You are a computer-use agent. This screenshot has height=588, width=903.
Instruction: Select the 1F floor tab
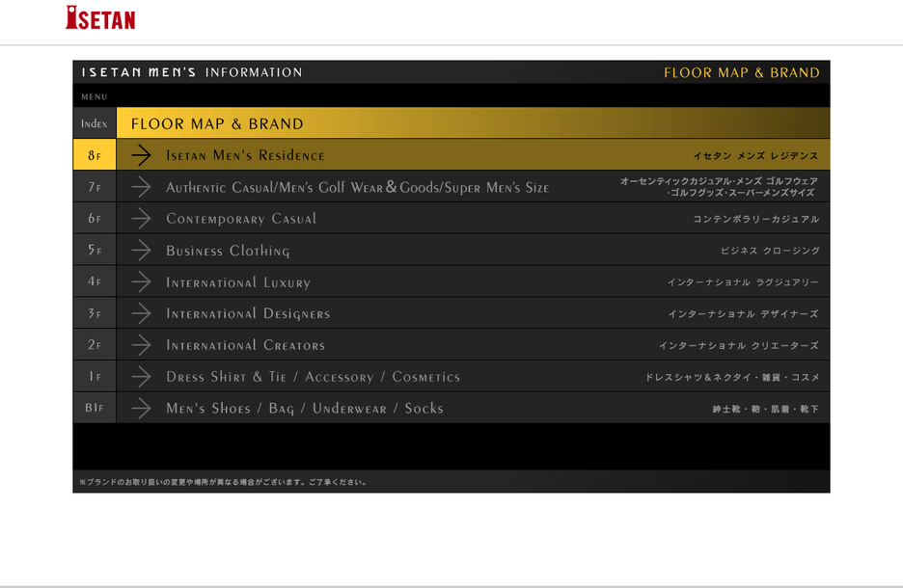coord(95,376)
